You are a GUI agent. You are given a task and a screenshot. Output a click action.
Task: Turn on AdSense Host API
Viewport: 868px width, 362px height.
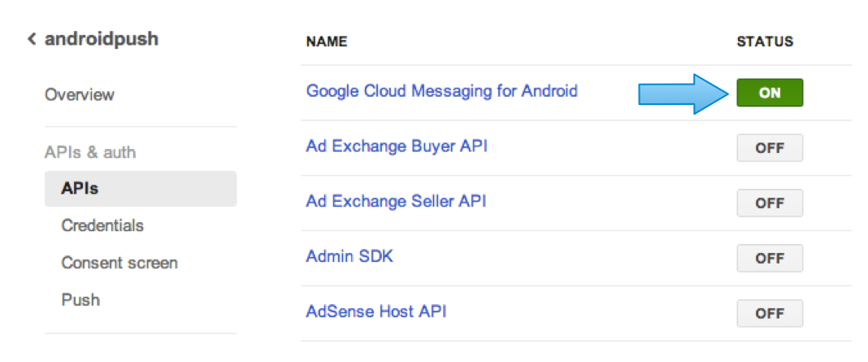[x=769, y=313]
